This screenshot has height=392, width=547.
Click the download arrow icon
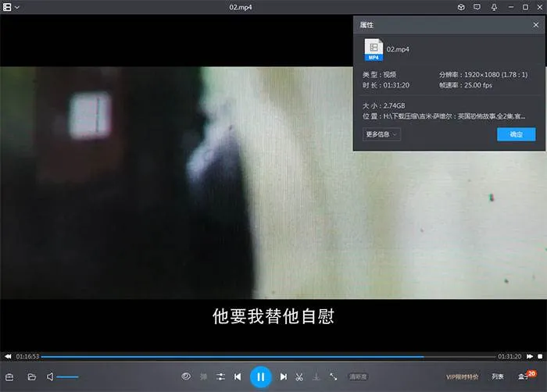(x=316, y=377)
